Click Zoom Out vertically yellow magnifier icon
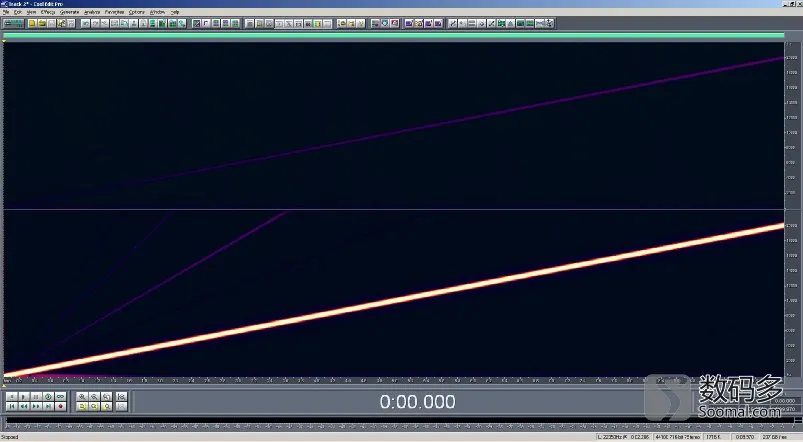 point(107,406)
